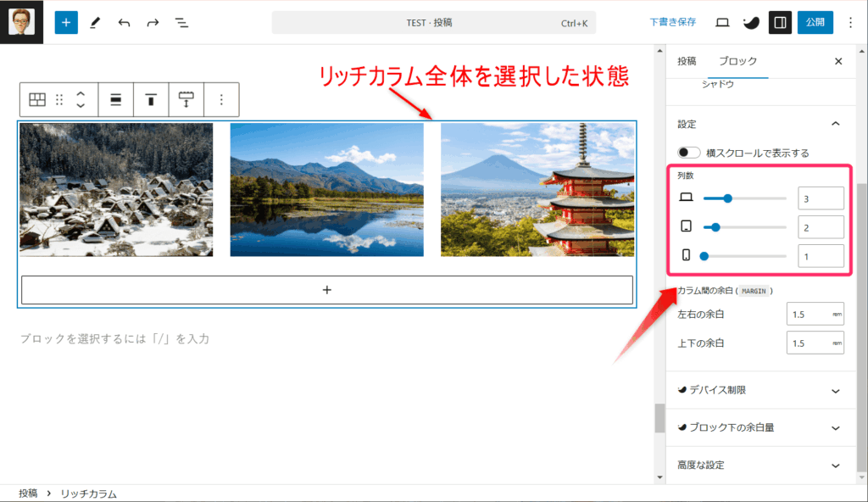Click the 公開 publish button
This screenshot has width=868, height=502.
(x=815, y=22)
